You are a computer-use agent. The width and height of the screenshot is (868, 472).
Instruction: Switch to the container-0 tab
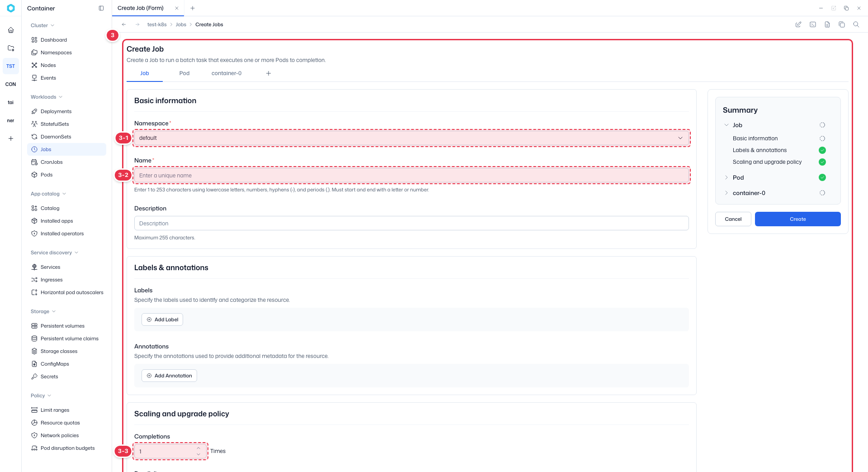point(226,73)
